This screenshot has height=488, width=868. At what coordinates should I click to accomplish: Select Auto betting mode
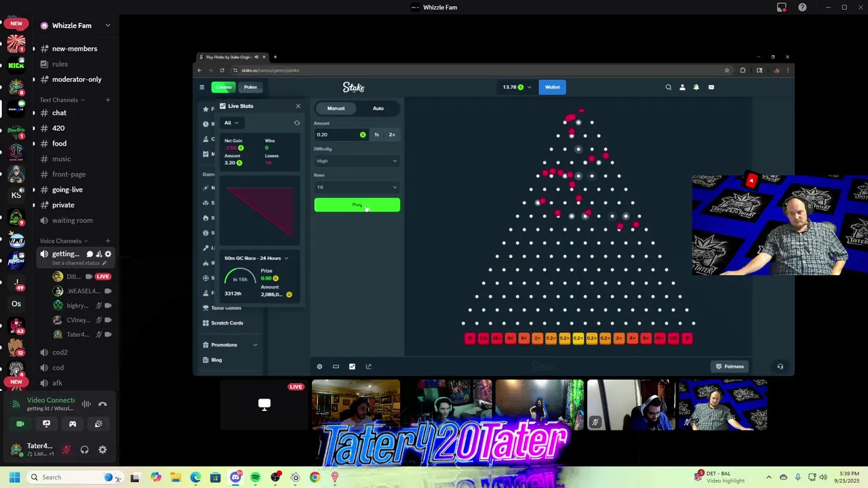[378, 108]
